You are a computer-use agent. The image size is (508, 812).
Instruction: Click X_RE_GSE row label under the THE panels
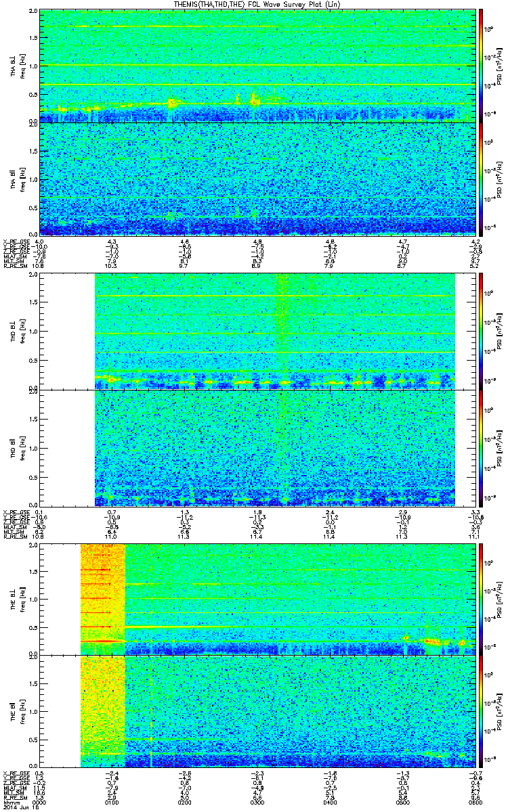coord(16,773)
